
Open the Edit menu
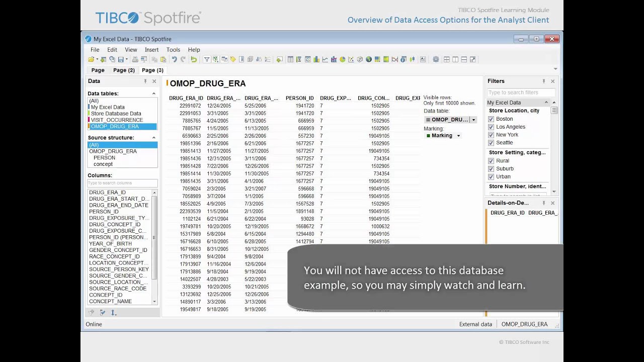[112, 50]
